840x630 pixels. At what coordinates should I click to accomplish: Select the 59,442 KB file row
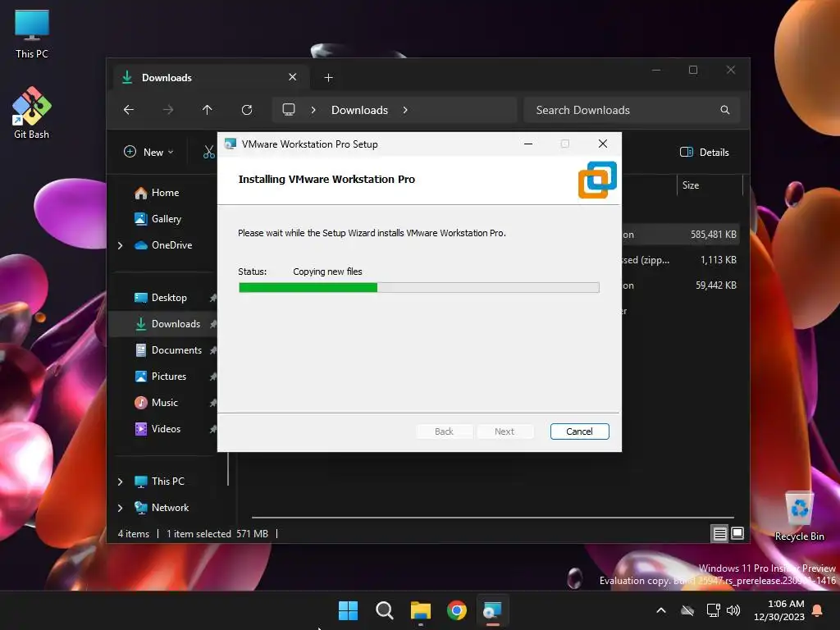pos(681,286)
